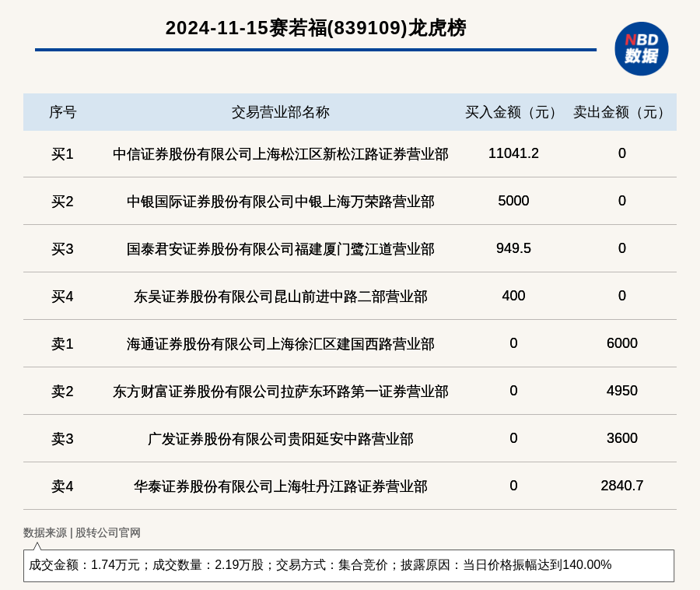
Task: Select sell amount 3600
Action: coord(622,438)
